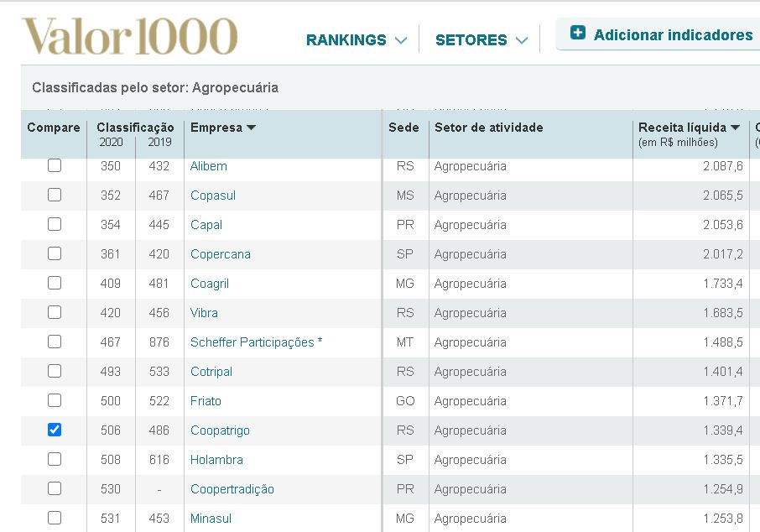Click the Valor1000 logo

130,36
